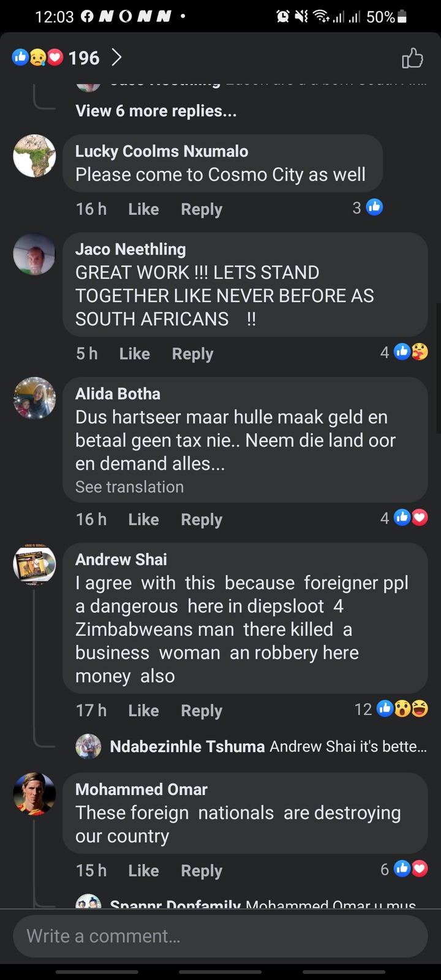Reply to Andrew Shai's comment
This screenshot has width=441, height=980.
tap(202, 711)
